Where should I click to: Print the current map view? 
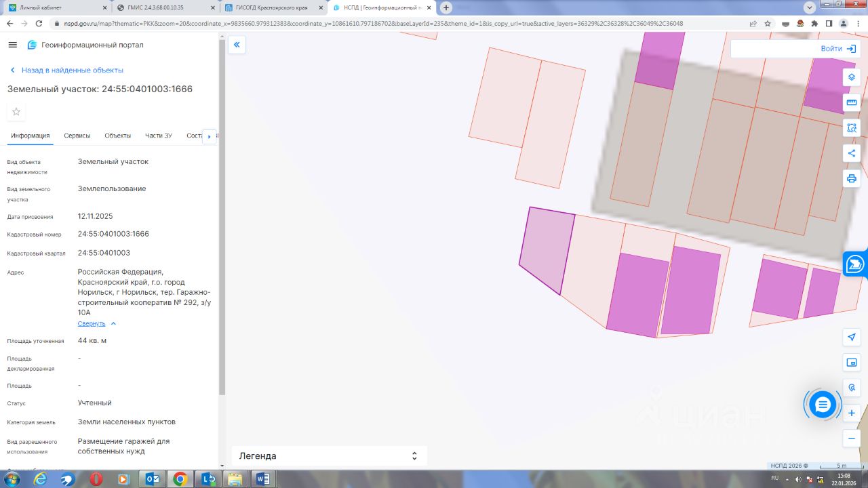tap(852, 178)
